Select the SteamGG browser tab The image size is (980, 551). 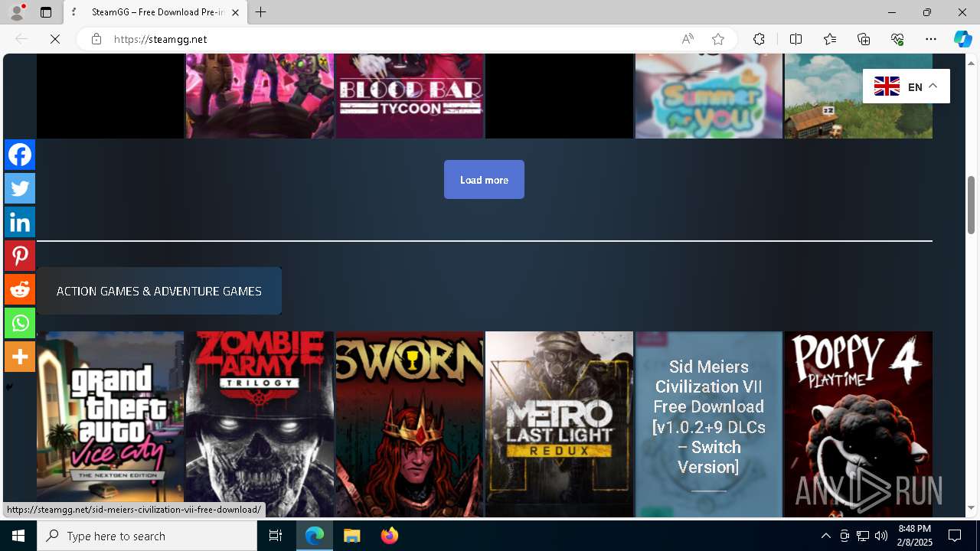(x=155, y=12)
